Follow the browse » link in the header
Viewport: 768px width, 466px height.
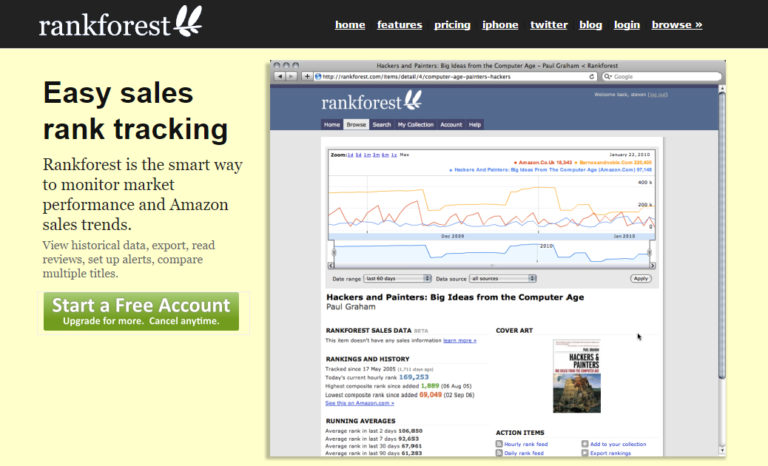click(x=677, y=25)
